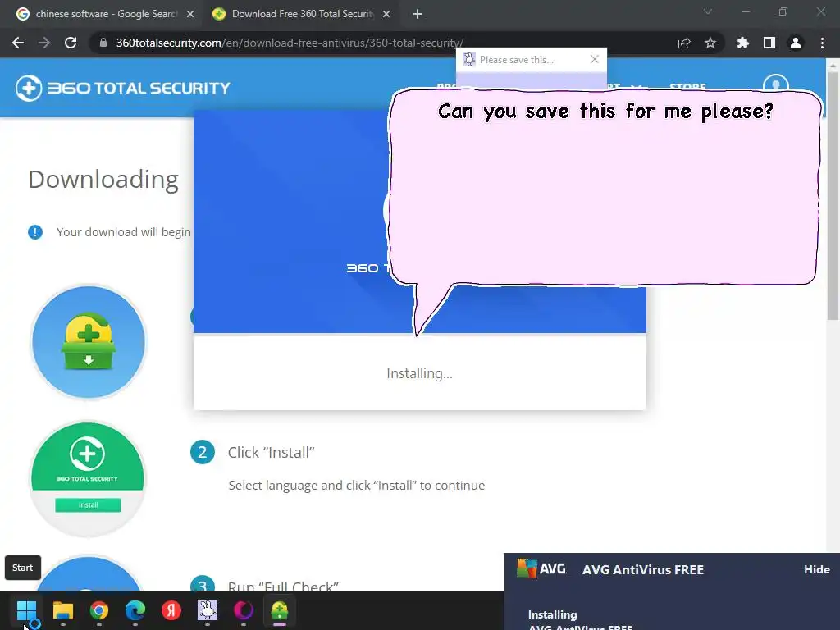Go back to the previous page
The width and height of the screenshot is (840, 630).
pyautogui.click(x=18, y=43)
